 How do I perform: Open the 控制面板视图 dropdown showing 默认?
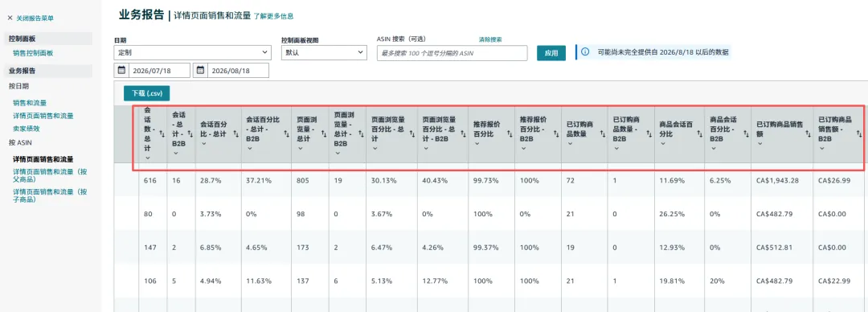[324, 52]
